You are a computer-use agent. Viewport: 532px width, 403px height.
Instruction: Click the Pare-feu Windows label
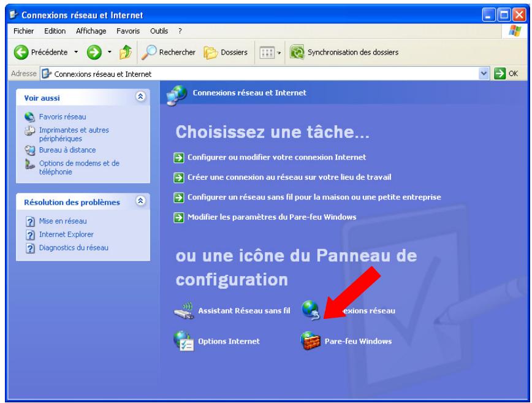pyautogui.click(x=358, y=341)
